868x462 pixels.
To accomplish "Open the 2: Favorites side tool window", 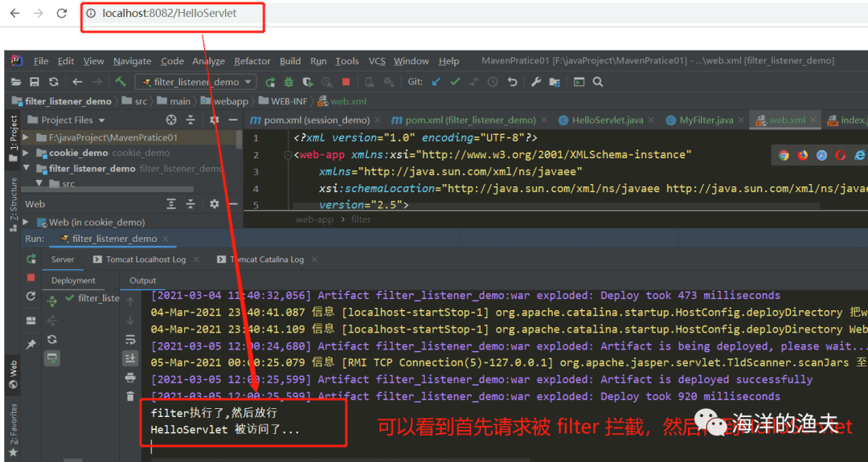I will 14,431.
